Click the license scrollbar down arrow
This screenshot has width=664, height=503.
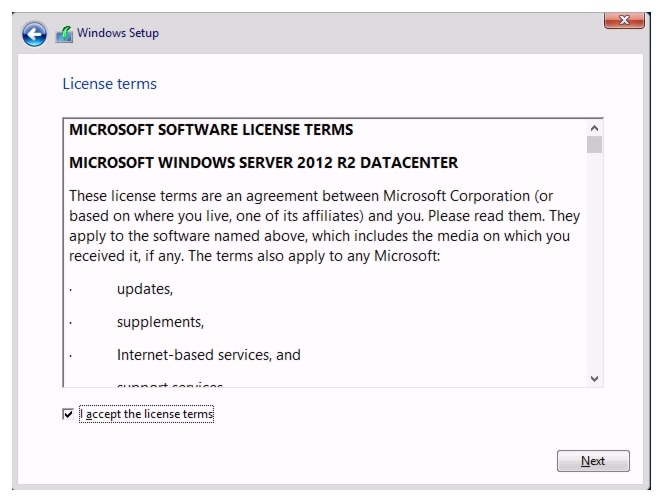595,379
